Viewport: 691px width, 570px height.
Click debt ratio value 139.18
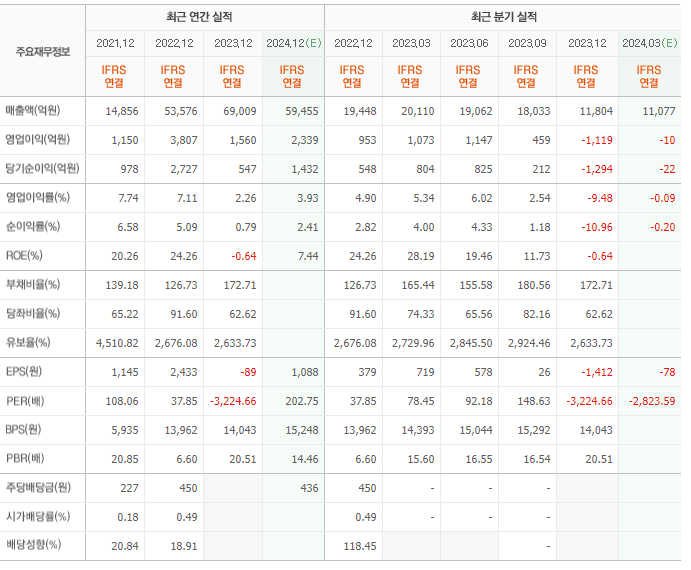click(122, 285)
